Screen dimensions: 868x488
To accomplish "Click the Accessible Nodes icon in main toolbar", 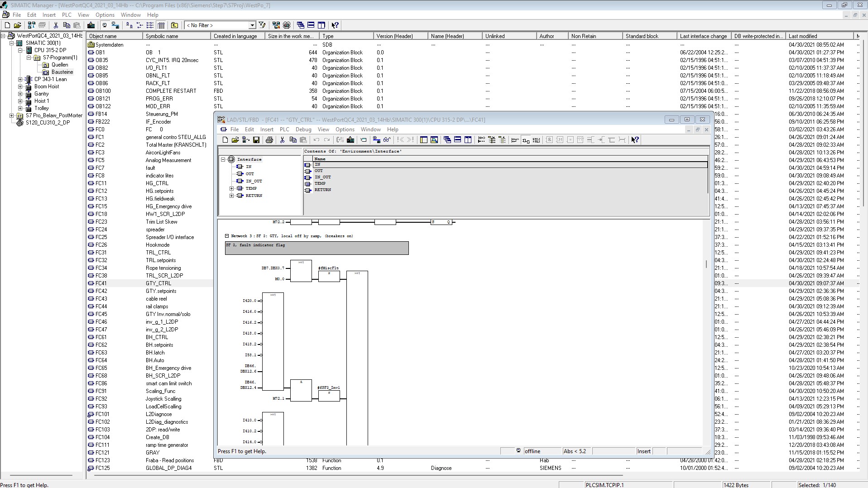I will (31, 25).
